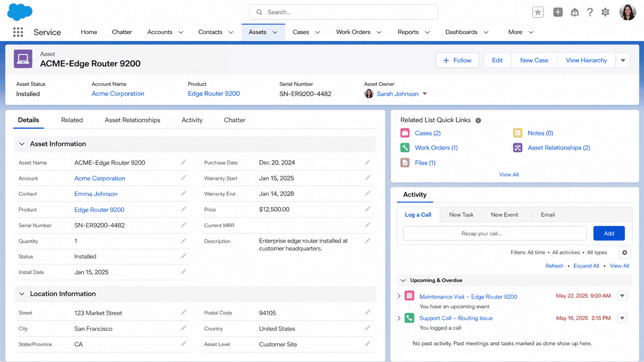Image resolution: width=644 pixels, height=362 pixels.
Task: Click the Maintenance Visit event icon
Action: pyautogui.click(x=409, y=296)
